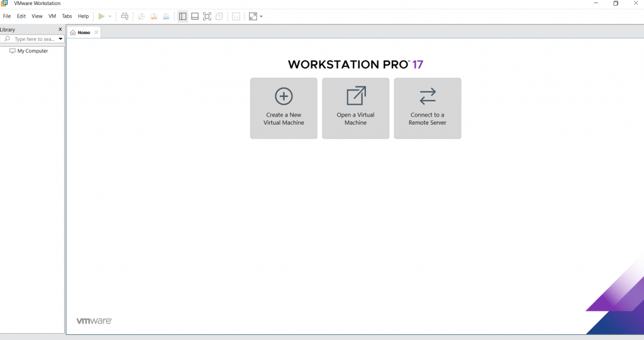Click Create a New Virtual Machine
Screen dimensions: 644x340
(284, 108)
